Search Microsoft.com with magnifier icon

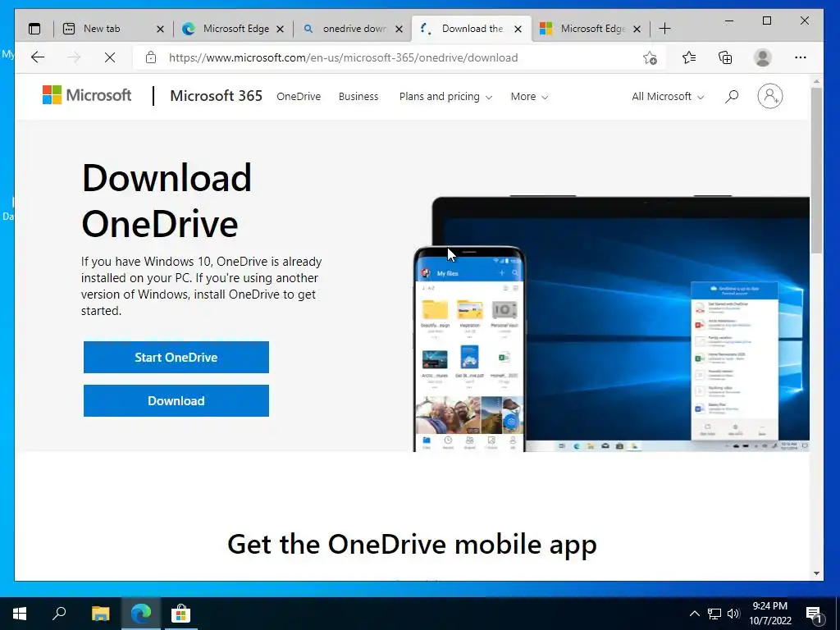[732, 97]
